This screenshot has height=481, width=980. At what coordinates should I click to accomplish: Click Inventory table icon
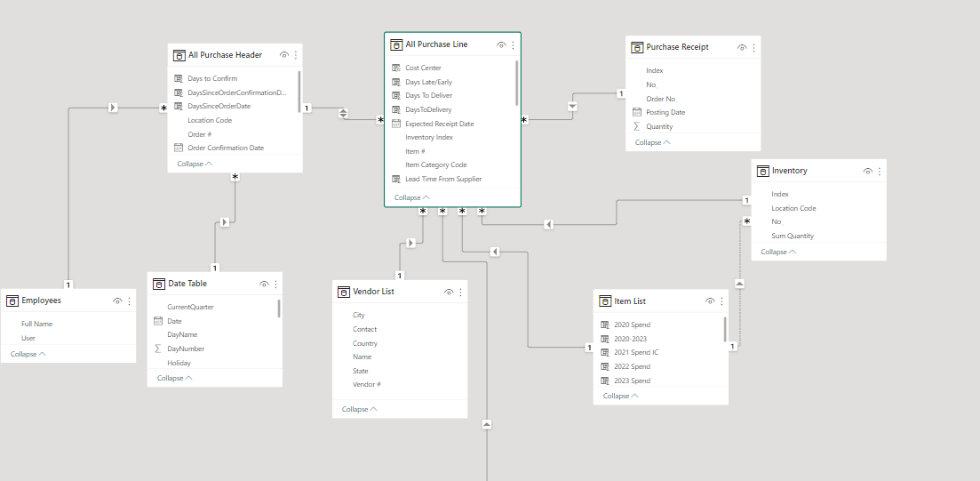(x=763, y=172)
